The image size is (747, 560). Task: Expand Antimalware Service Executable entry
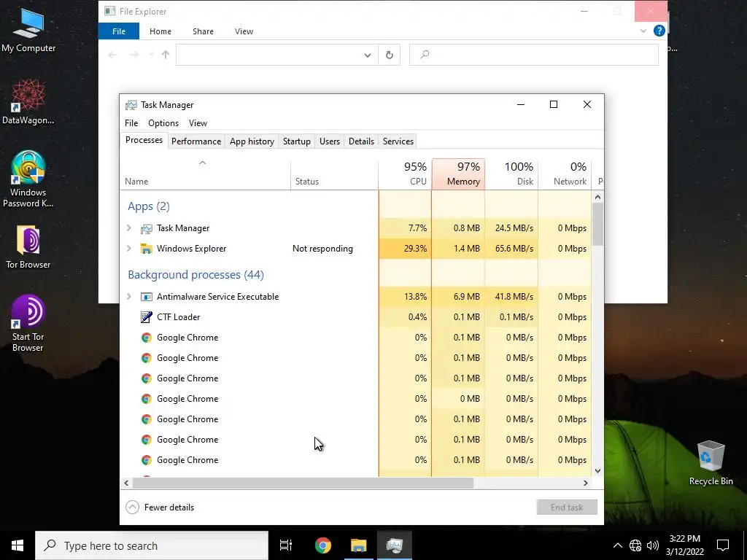click(128, 297)
